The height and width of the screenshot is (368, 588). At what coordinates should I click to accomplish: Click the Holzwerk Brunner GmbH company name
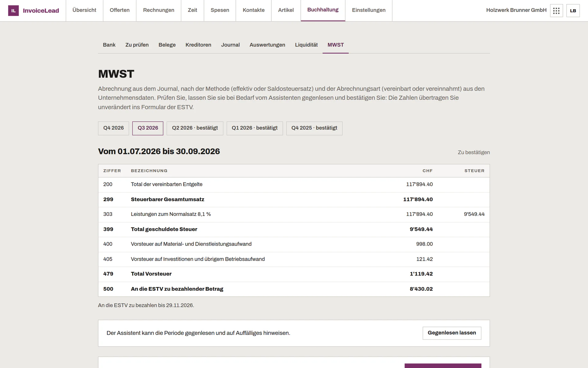coord(516,10)
